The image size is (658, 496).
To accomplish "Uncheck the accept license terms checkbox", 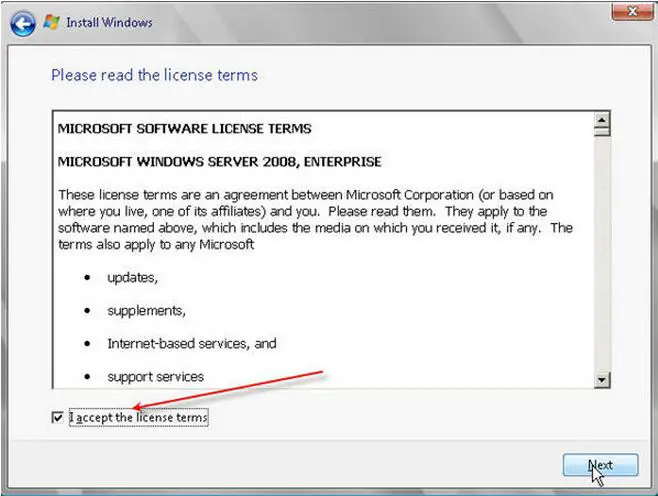I will click(x=57, y=417).
